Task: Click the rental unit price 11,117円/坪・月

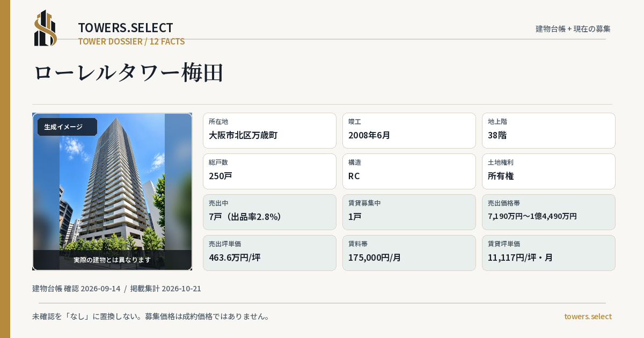Action: click(x=520, y=258)
